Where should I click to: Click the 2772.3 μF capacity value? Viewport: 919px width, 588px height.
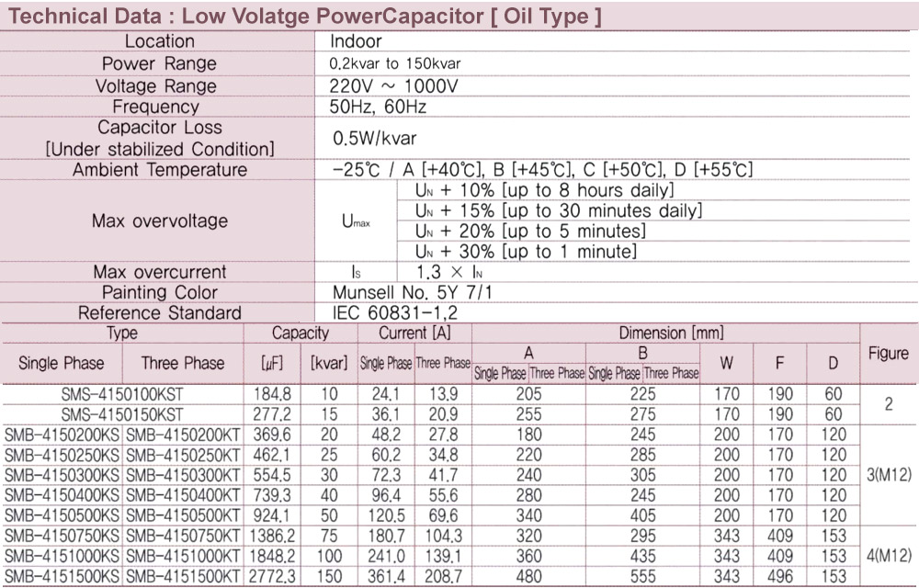(272, 577)
